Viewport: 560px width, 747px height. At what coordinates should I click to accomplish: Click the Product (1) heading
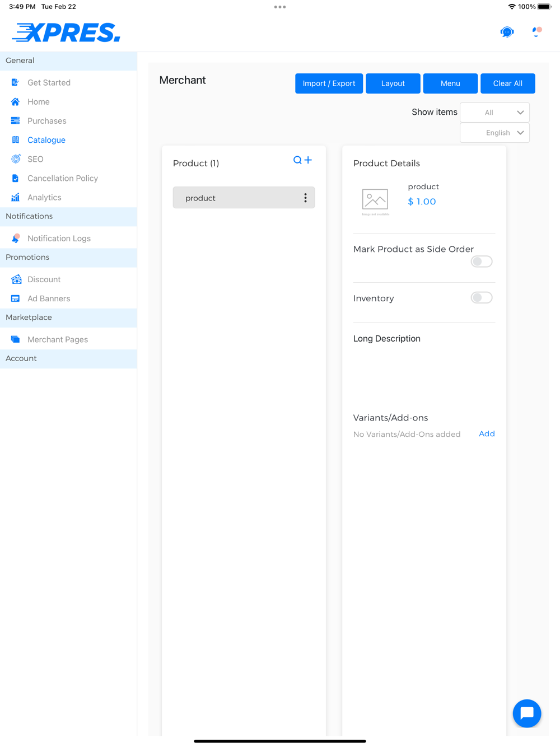coord(196,163)
